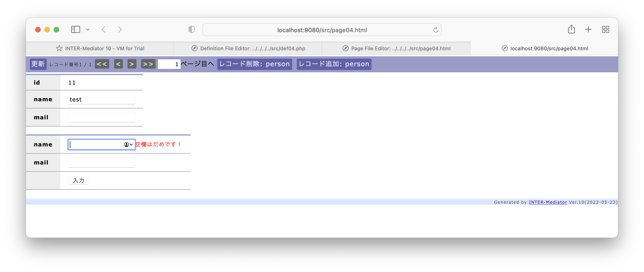Click the 更新 update button
The image size is (644, 272).
pos(38,64)
